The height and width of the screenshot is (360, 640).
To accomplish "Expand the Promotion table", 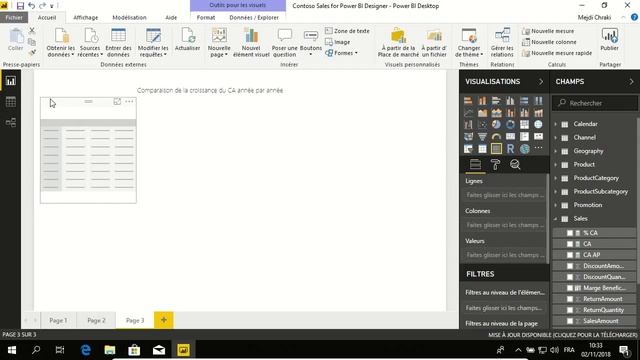I will click(556, 205).
